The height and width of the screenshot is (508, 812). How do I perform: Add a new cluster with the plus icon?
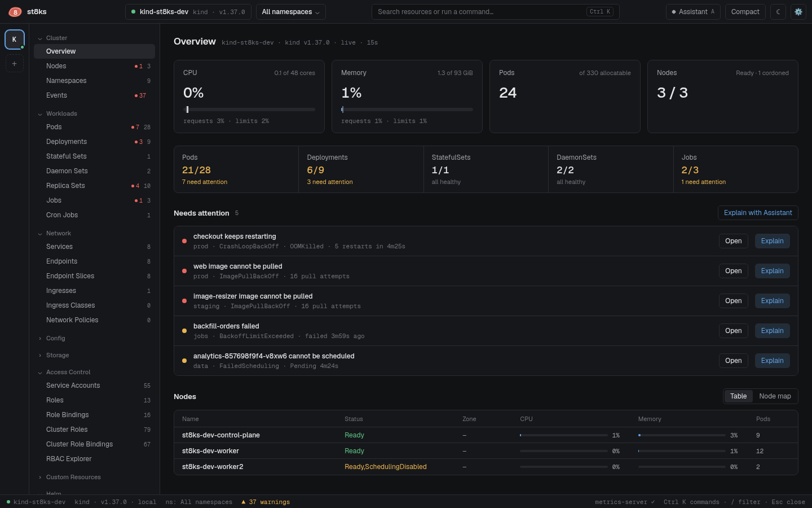(x=15, y=64)
